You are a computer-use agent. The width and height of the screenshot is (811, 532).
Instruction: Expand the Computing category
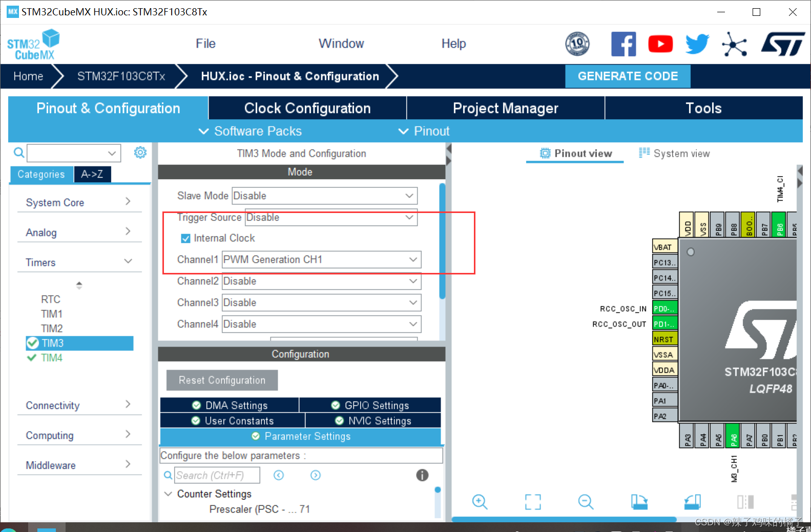tap(79, 435)
